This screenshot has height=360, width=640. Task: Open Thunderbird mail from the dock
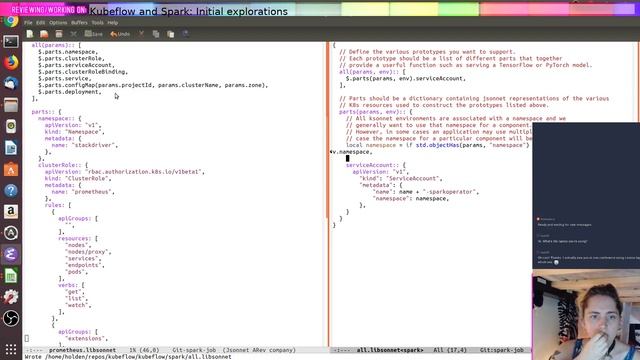11,84
